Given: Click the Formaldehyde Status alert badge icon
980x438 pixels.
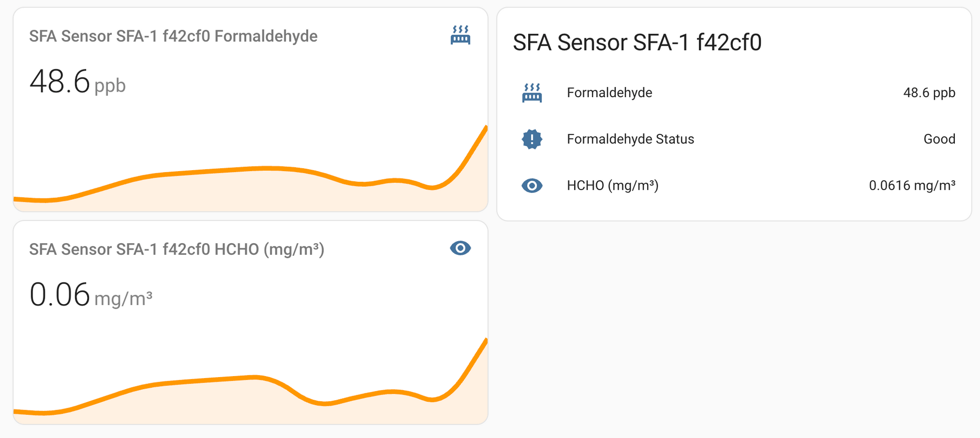Looking at the screenshot, I should 532,139.
